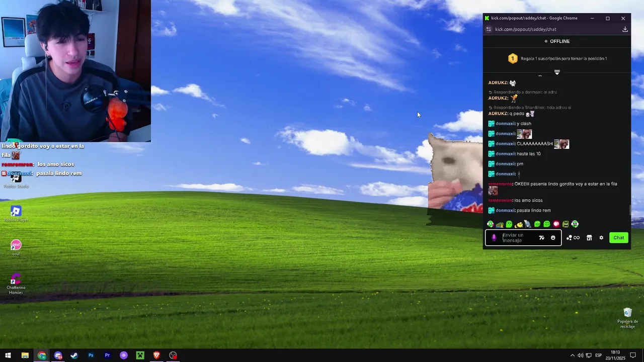Open the network icon in system tray
This screenshot has width=644, height=362.
coord(589,355)
